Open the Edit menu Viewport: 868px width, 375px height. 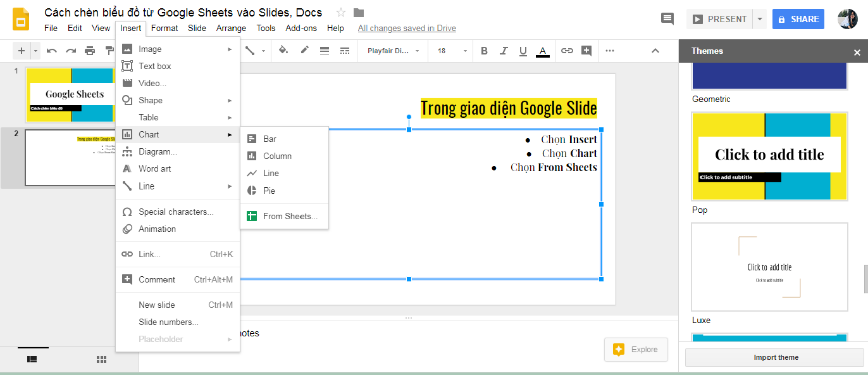click(x=75, y=28)
